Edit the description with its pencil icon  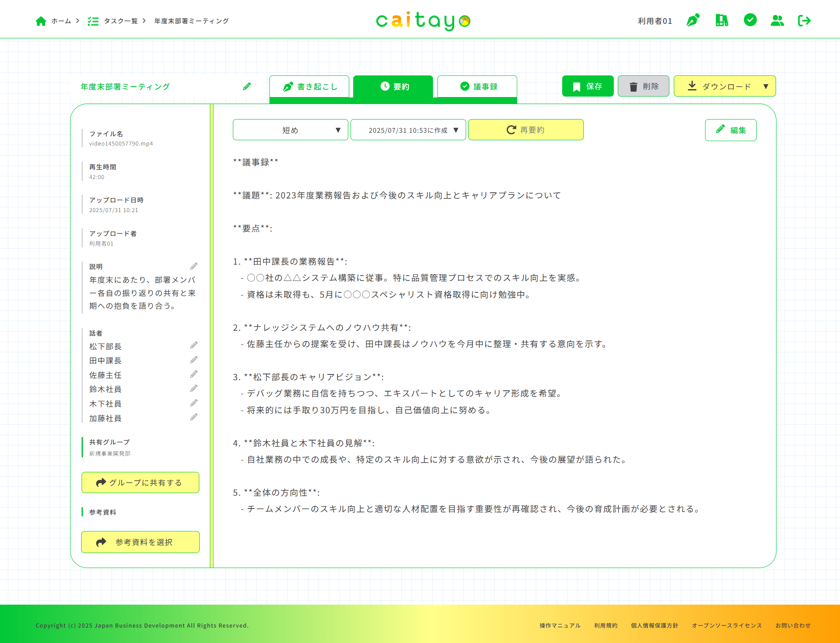coord(194,266)
